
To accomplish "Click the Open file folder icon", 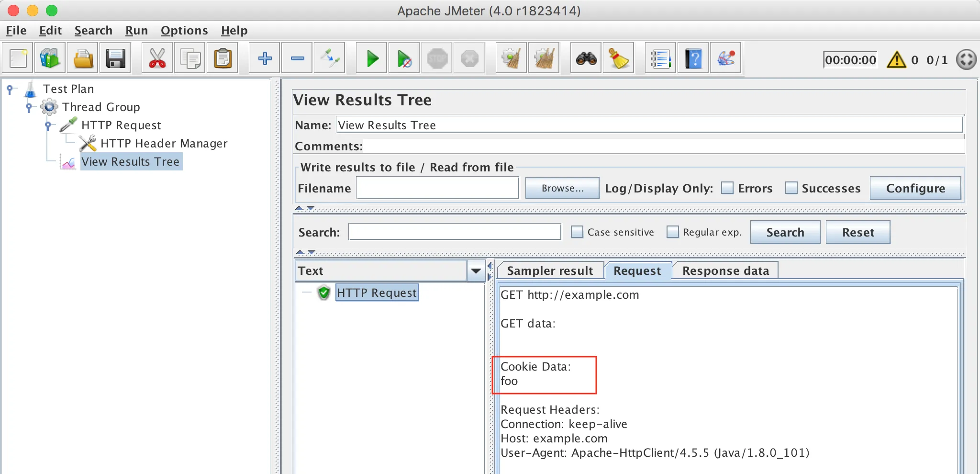I will coord(83,58).
